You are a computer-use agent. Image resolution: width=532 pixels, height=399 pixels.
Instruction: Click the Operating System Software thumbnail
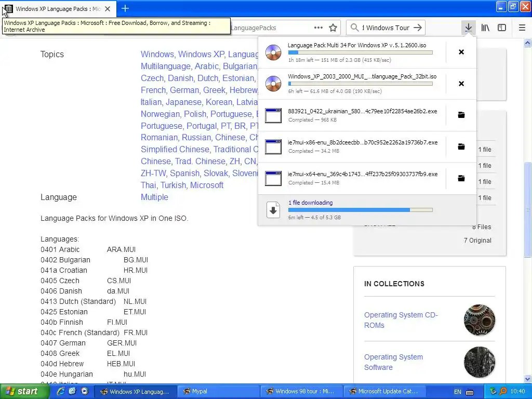click(x=479, y=362)
